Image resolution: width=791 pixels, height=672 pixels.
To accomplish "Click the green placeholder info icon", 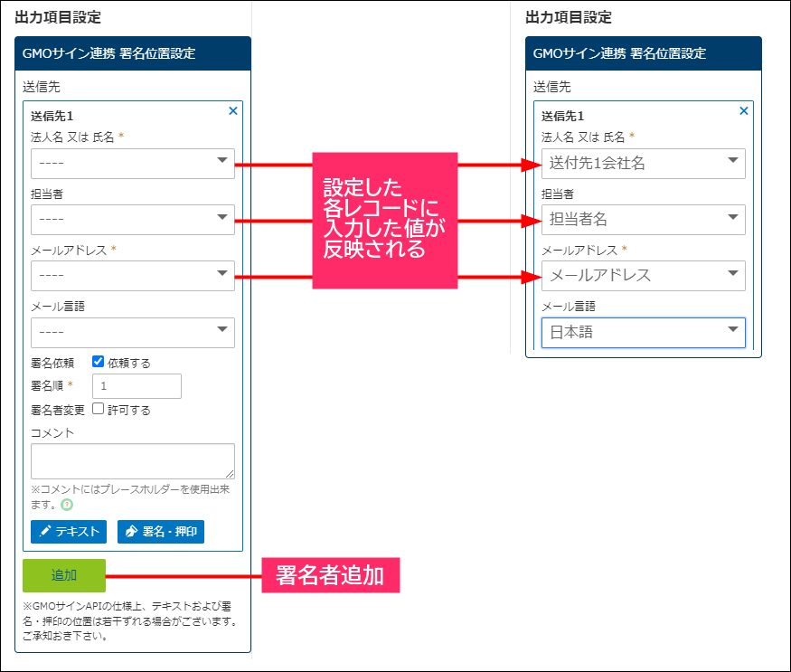I will pos(67,505).
